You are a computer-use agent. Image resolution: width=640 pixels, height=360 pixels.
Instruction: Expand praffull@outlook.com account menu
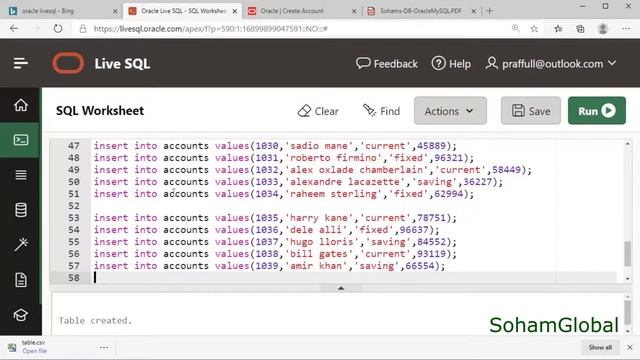pos(551,64)
